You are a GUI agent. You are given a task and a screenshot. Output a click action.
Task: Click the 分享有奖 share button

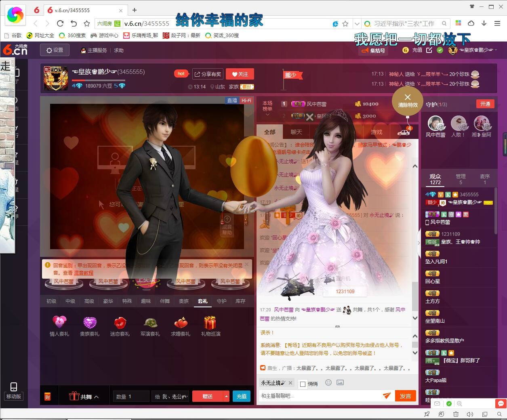(x=208, y=74)
